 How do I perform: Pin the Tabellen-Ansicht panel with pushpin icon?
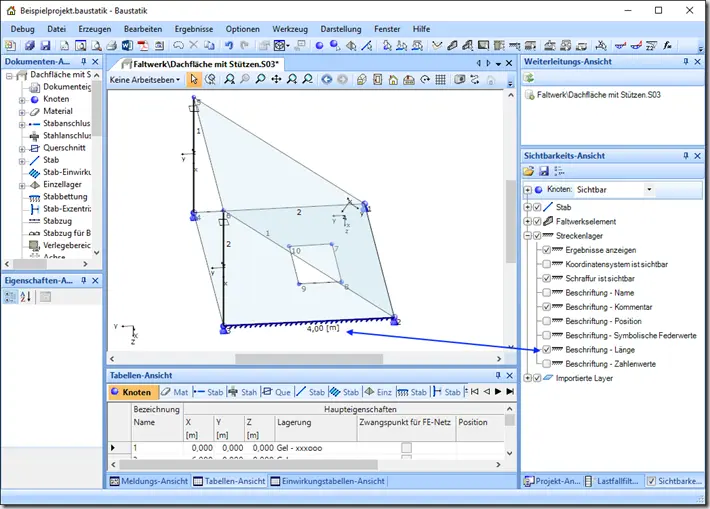point(498,375)
